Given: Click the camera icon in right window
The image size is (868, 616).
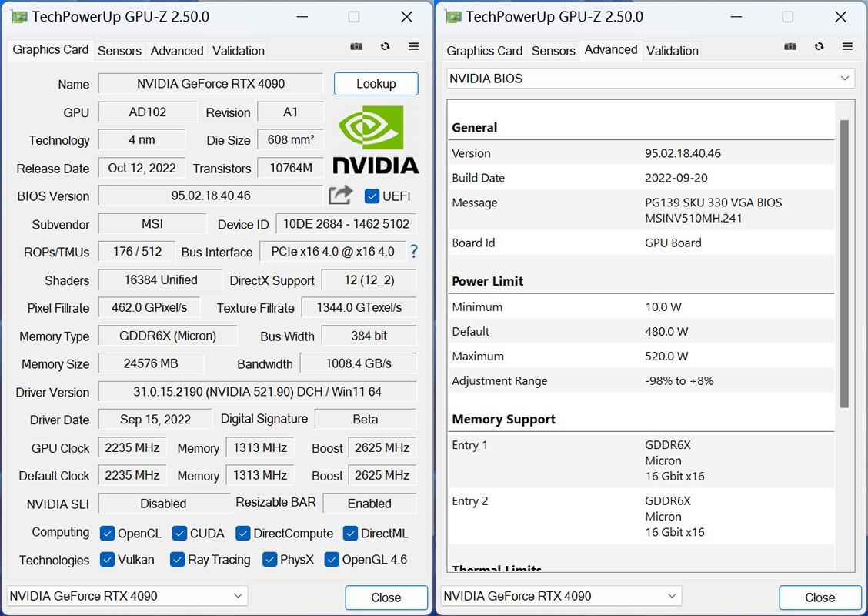Looking at the screenshot, I should point(790,47).
